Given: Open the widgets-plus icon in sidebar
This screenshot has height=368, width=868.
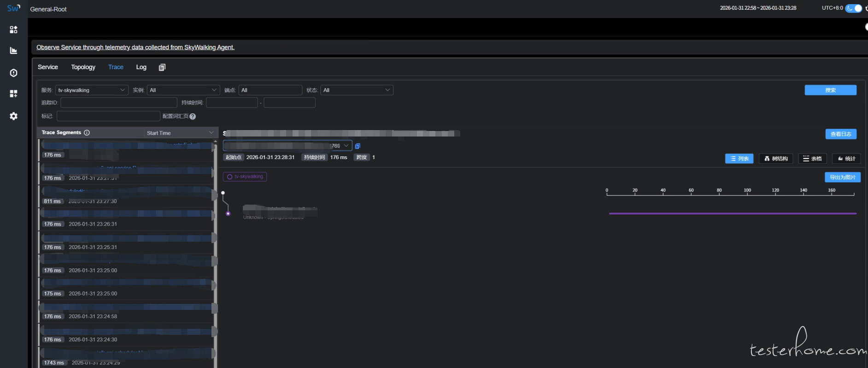Looking at the screenshot, I should tap(13, 94).
